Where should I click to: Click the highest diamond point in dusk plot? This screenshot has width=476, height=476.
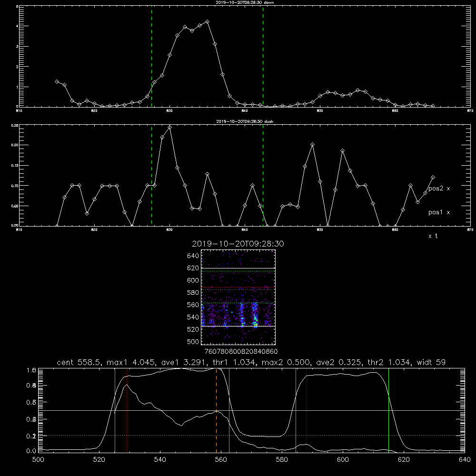point(170,128)
